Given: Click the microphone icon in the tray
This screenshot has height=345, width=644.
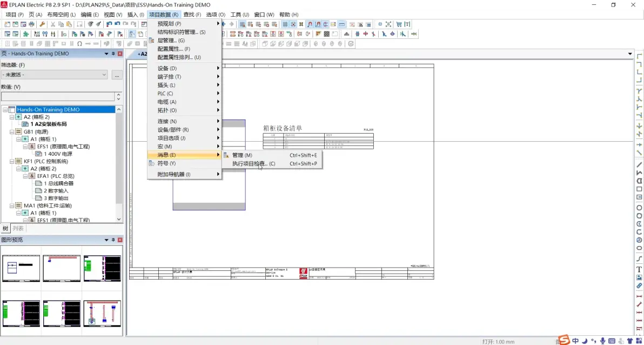Looking at the screenshot, I should [602, 341].
